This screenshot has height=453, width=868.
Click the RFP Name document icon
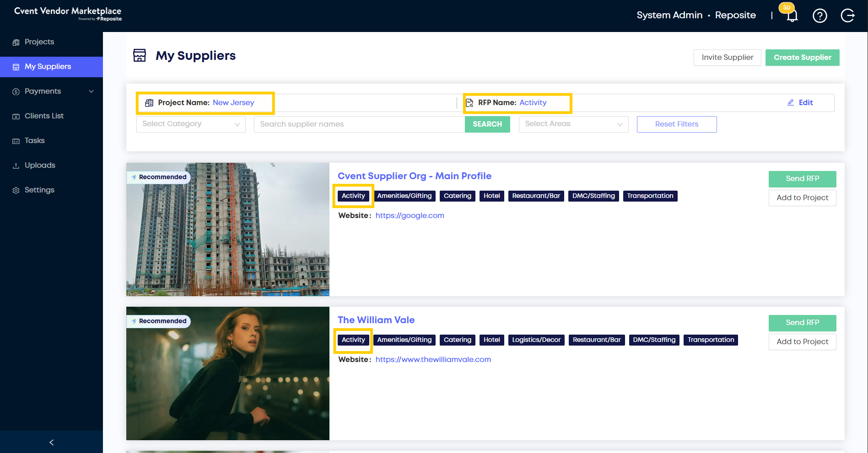469,103
